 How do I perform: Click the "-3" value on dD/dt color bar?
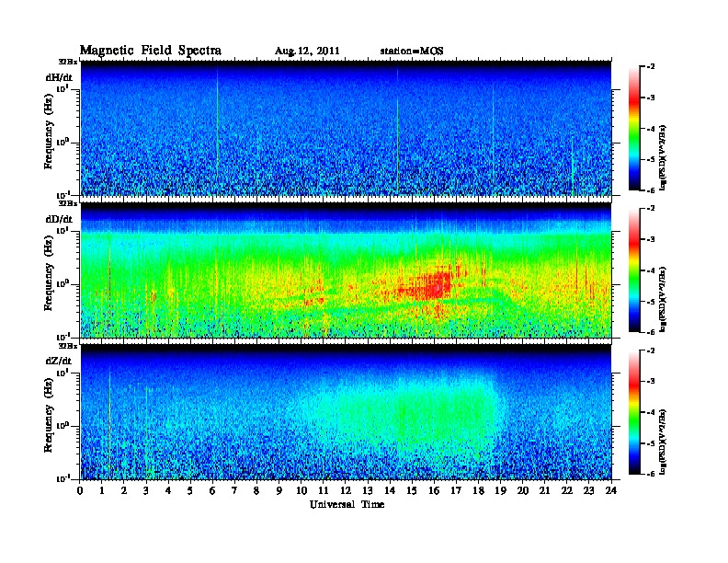coord(651,239)
